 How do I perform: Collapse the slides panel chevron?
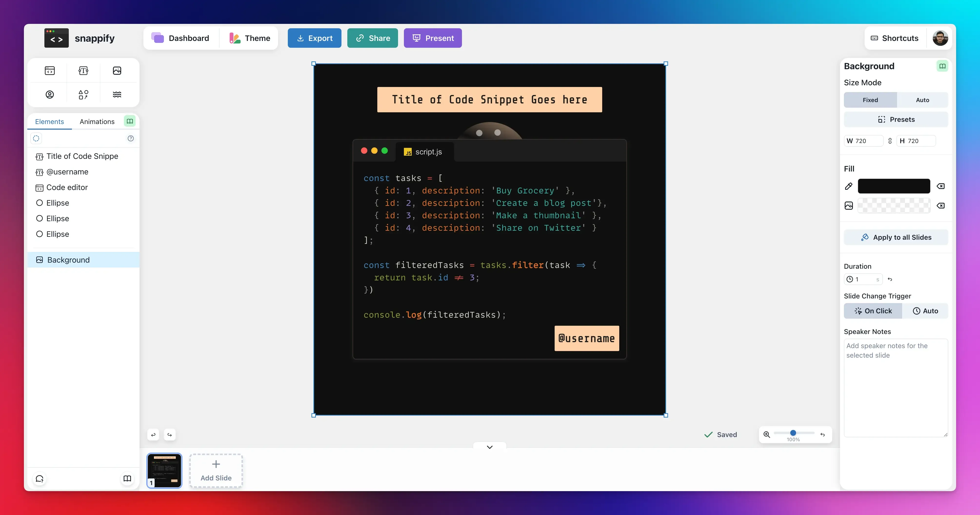(490, 447)
